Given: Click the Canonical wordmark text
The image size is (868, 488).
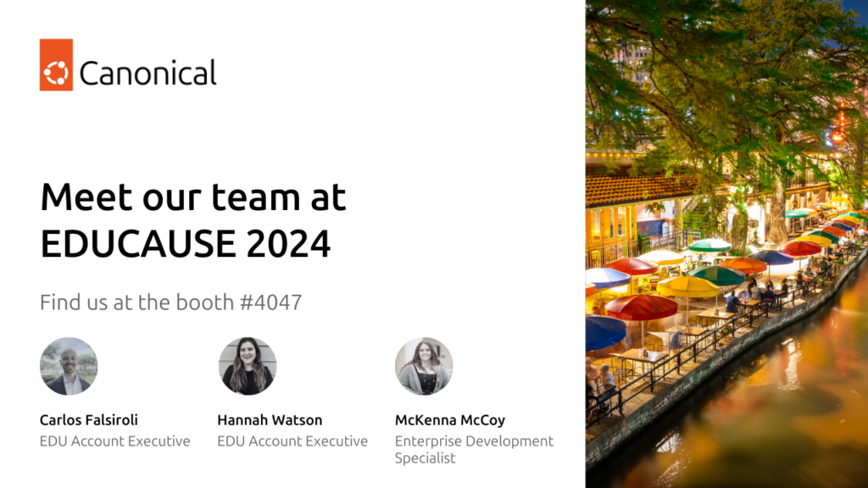Looking at the screenshot, I should [147, 73].
